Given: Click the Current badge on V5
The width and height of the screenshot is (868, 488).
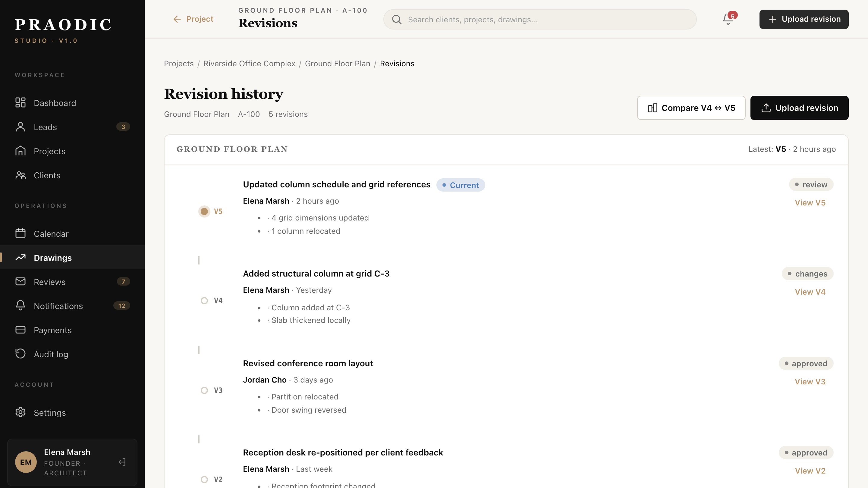Looking at the screenshot, I should [461, 185].
